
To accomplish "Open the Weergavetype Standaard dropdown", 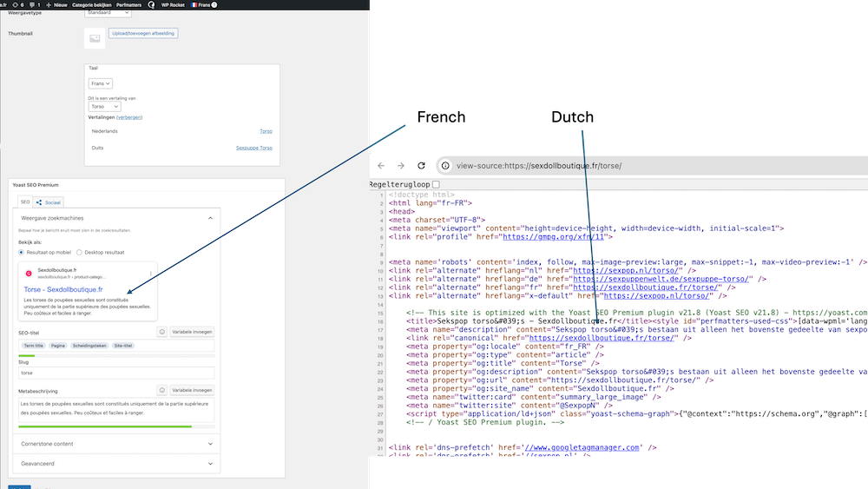I will pos(108,13).
